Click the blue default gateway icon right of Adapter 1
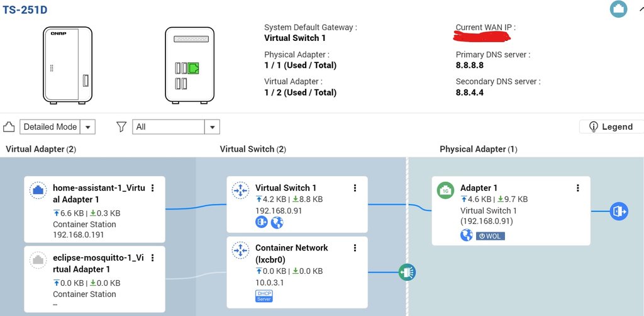Viewport: 644px width, 316px height. (x=619, y=212)
